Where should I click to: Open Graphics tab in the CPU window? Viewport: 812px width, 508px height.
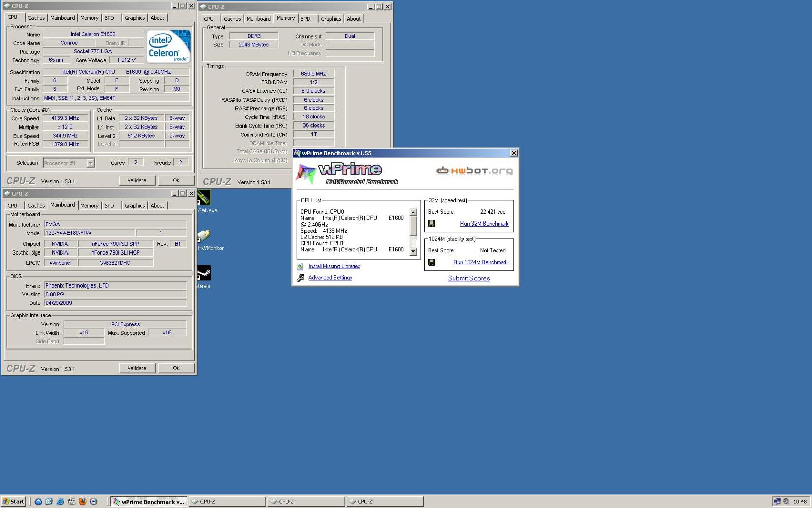pyautogui.click(x=134, y=18)
